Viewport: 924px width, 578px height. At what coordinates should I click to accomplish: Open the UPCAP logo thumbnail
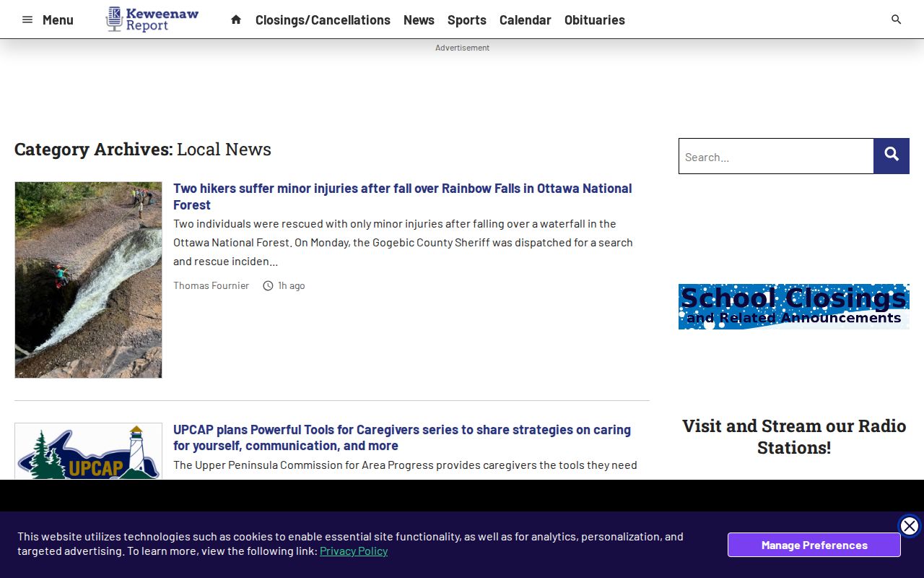click(x=88, y=452)
